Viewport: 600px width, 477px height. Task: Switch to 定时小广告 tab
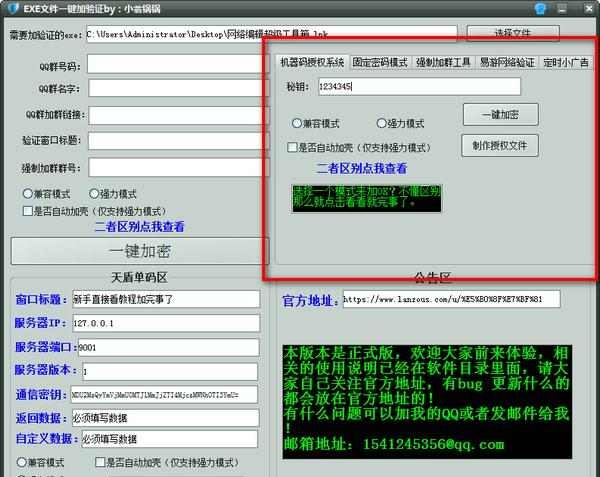[x=566, y=62]
